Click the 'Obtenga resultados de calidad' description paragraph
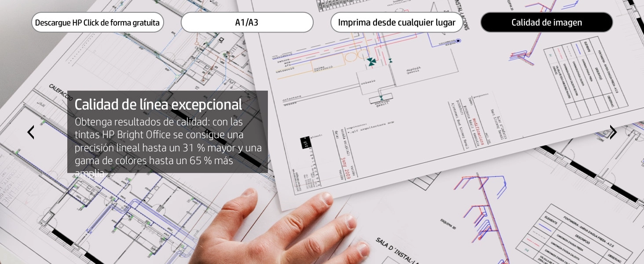Image resolution: width=644 pixels, height=264 pixels. 168,147
